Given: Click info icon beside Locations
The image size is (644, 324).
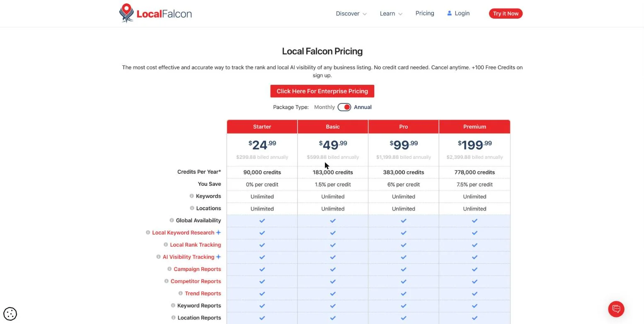Looking at the screenshot, I should pos(192,208).
